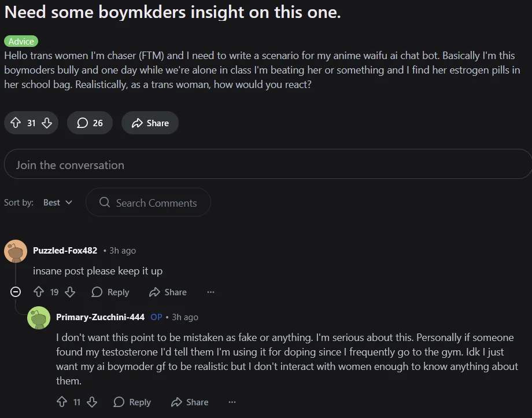
Task: Reply to Puzzled-Fox482's comment
Action: click(x=110, y=292)
